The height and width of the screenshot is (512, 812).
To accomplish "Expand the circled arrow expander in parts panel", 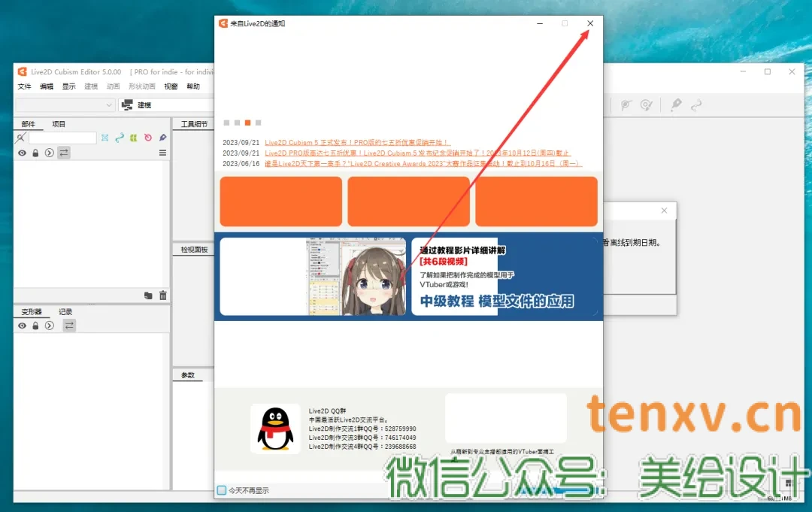I will tap(50, 153).
